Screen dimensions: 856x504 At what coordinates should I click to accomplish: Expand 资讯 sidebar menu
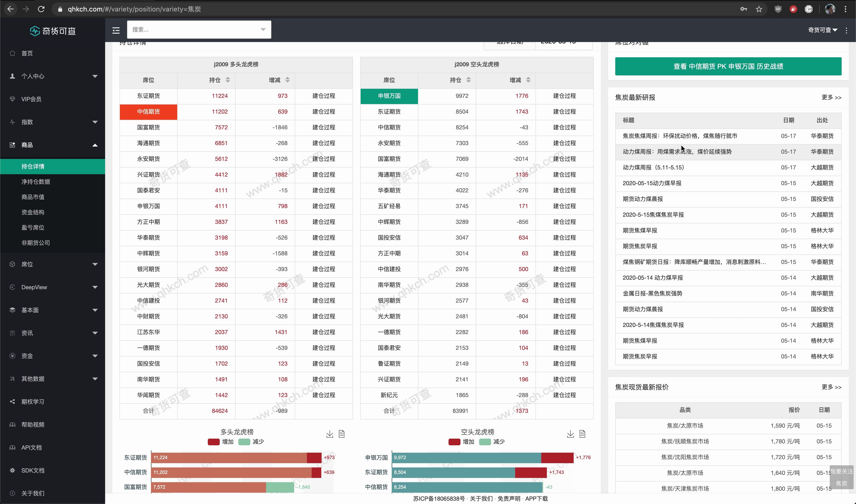53,333
